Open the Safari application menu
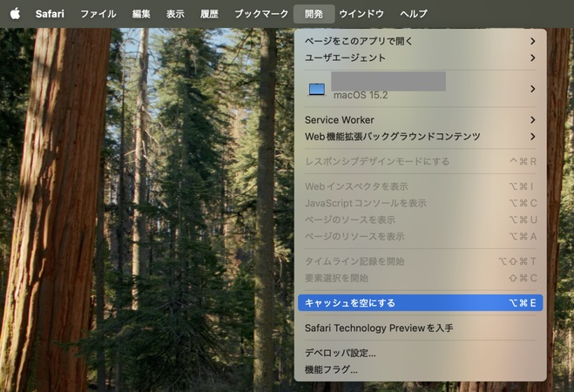 50,14
